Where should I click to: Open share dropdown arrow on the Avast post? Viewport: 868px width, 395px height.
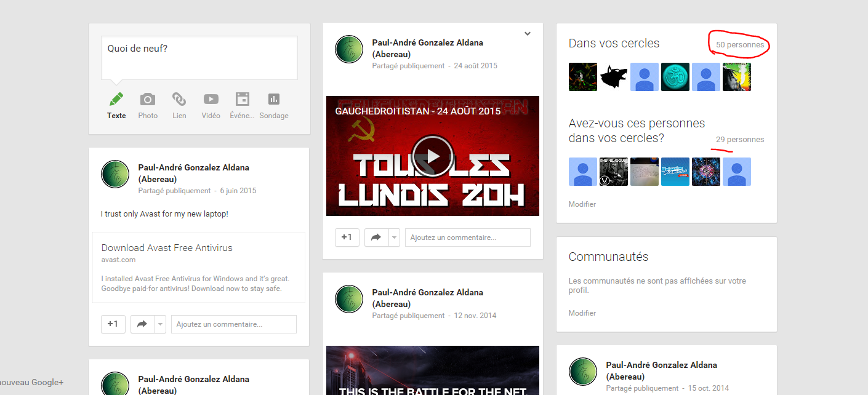click(x=160, y=324)
